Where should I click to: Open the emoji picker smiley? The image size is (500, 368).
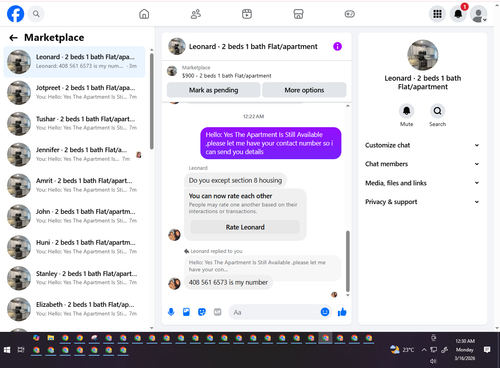325,312
